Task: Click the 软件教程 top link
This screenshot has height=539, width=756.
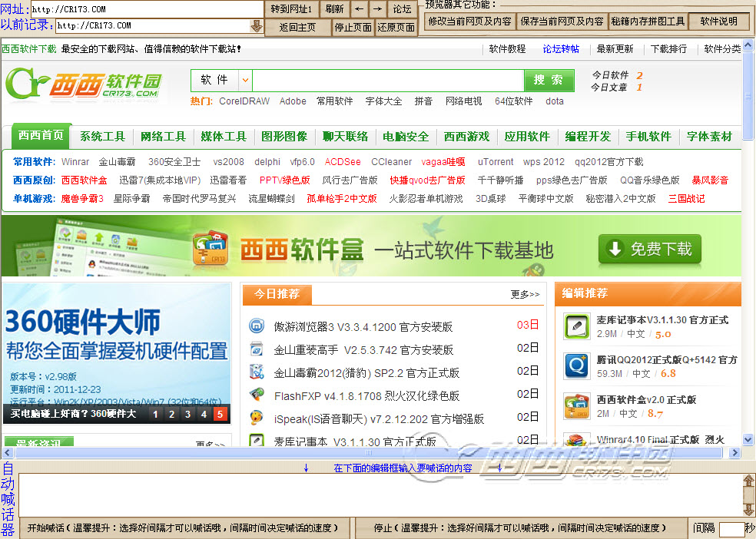Action: [x=507, y=49]
